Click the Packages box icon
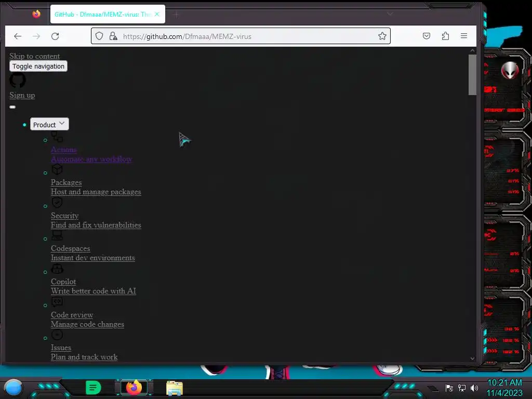532x399 pixels. 57,169
